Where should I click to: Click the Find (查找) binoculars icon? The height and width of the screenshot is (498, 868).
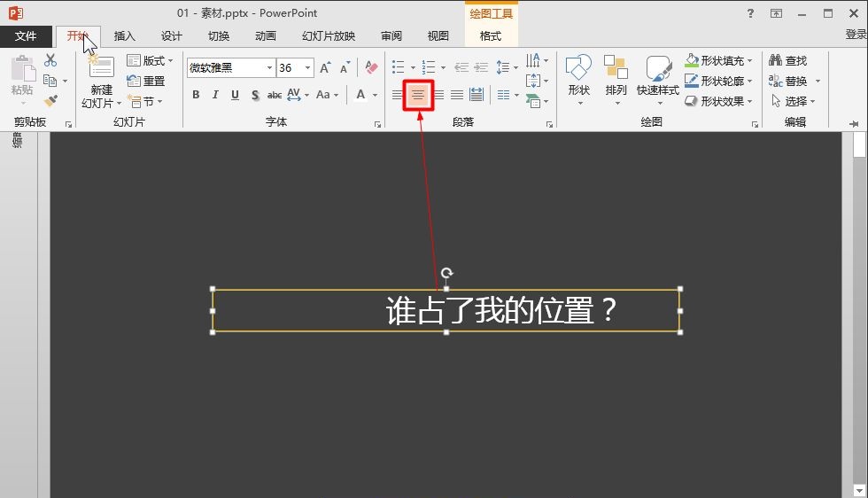(776, 60)
